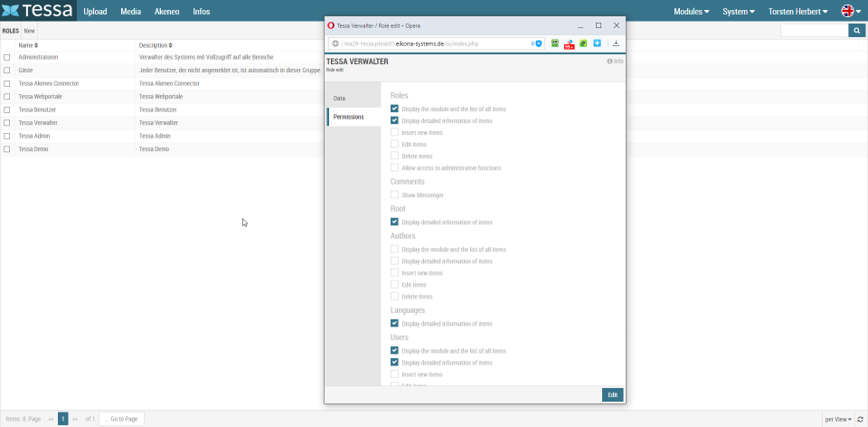The image size is (868, 427).
Task: Open the System dropdown menu
Action: 739,11
